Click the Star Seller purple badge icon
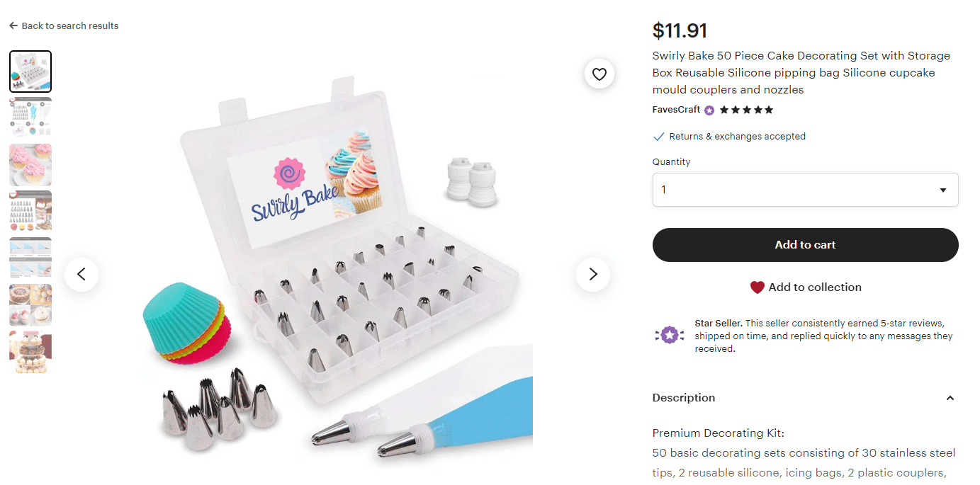This screenshot has width=980, height=485. click(670, 335)
